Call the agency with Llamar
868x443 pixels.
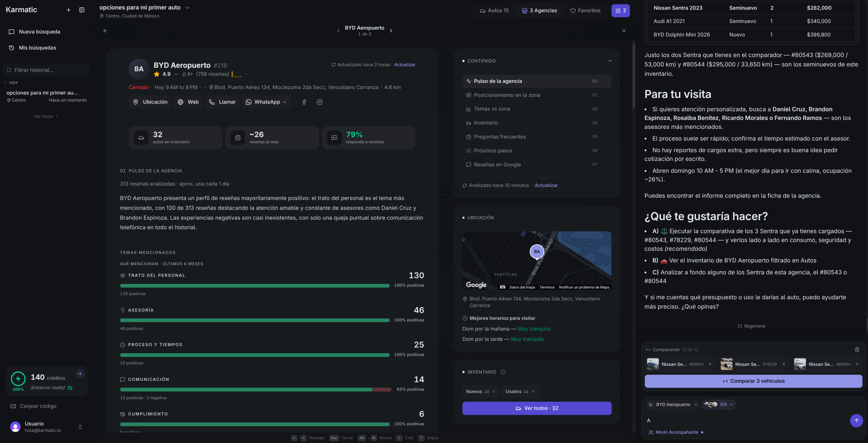point(222,102)
